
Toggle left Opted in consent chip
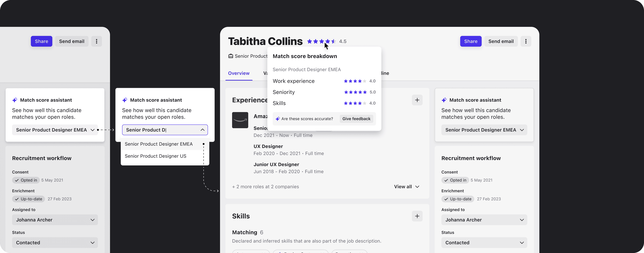(26, 180)
